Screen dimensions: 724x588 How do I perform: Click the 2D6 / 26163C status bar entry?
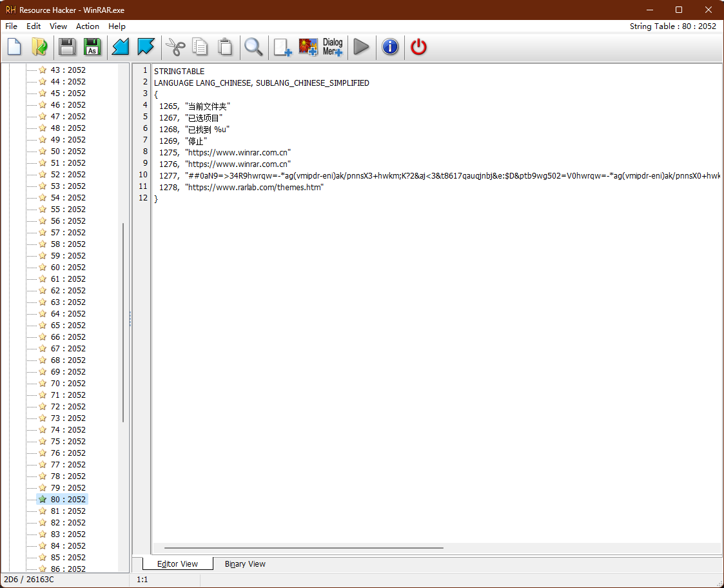(x=29, y=579)
